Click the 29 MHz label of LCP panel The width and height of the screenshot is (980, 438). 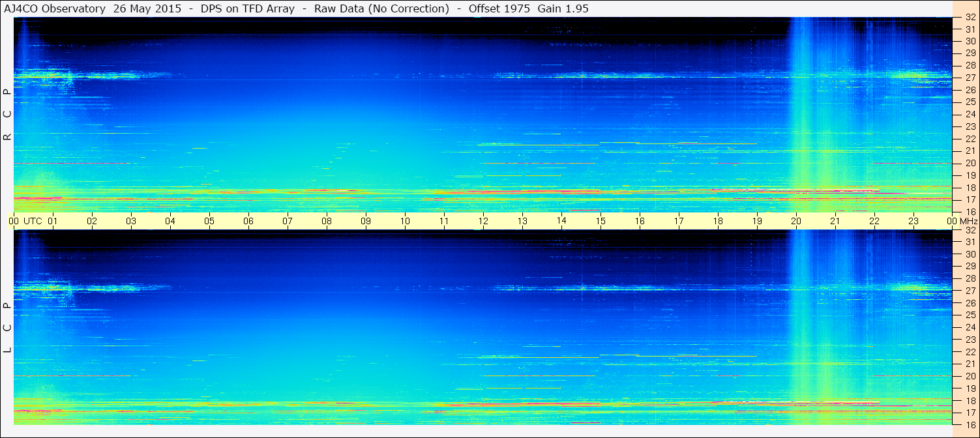pos(970,267)
